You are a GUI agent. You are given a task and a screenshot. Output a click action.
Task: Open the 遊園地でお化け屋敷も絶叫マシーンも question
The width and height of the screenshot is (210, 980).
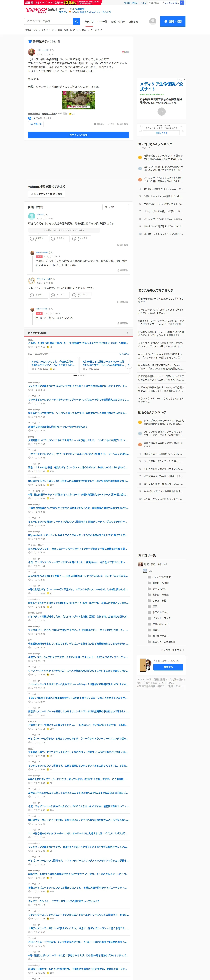point(58,427)
